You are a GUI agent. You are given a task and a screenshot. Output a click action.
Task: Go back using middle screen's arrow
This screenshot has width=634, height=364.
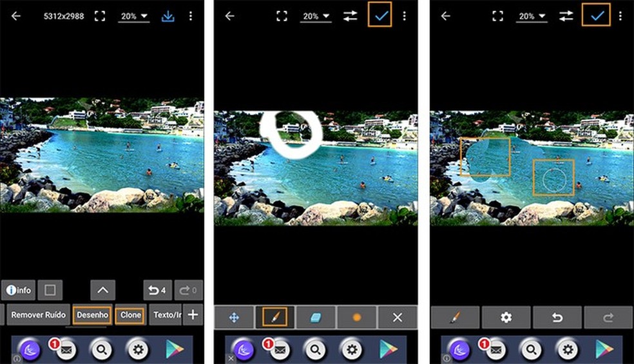click(x=229, y=16)
